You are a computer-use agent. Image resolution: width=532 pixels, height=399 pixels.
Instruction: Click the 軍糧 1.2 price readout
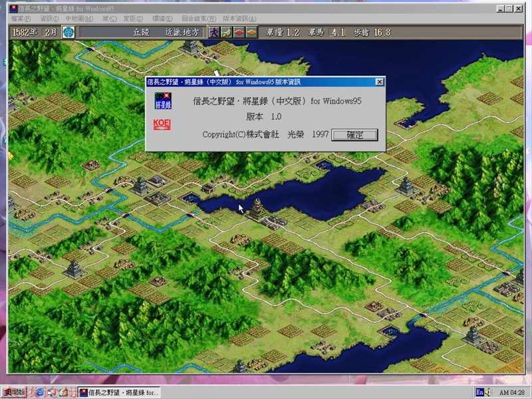click(283, 33)
